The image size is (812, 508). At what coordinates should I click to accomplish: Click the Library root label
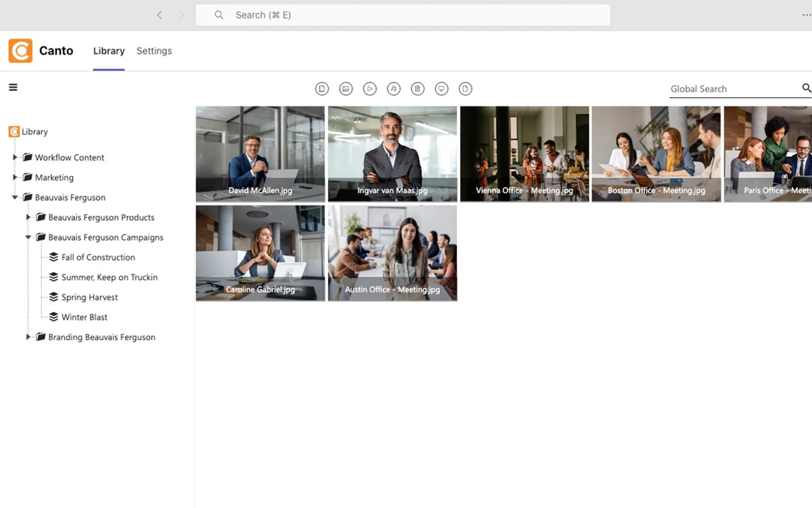pos(35,132)
